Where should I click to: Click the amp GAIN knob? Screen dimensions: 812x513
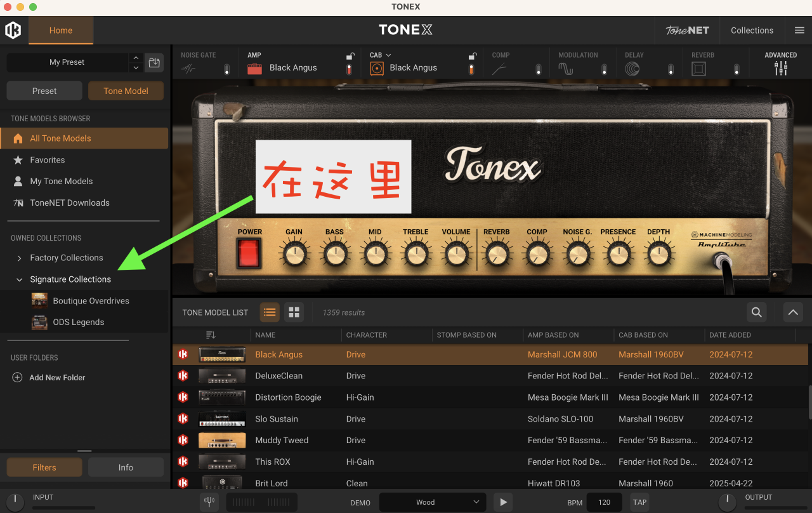[294, 255]
